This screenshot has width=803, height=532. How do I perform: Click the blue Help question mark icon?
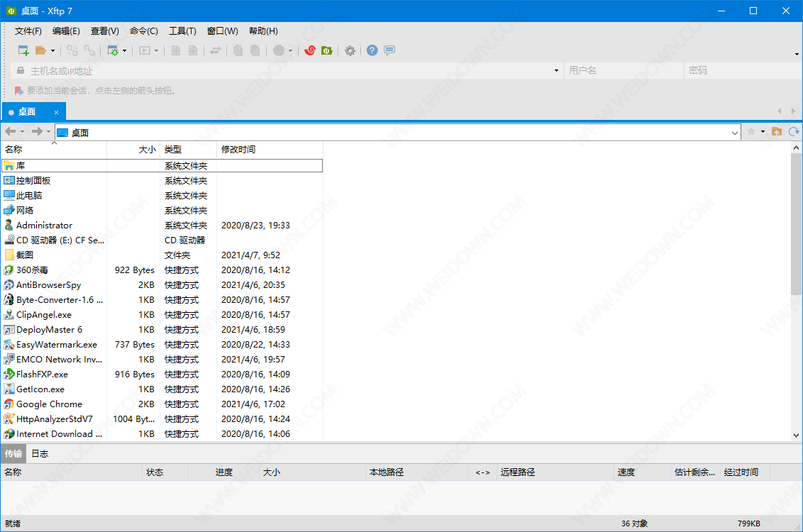click(x=372, y=50)
